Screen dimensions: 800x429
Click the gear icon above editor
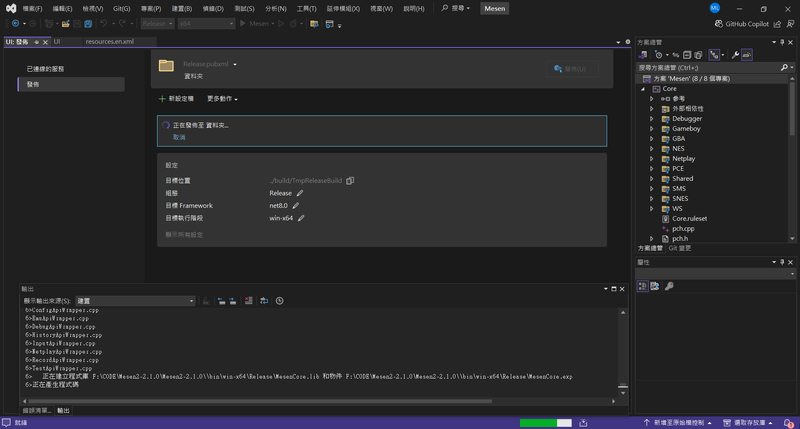628,42
